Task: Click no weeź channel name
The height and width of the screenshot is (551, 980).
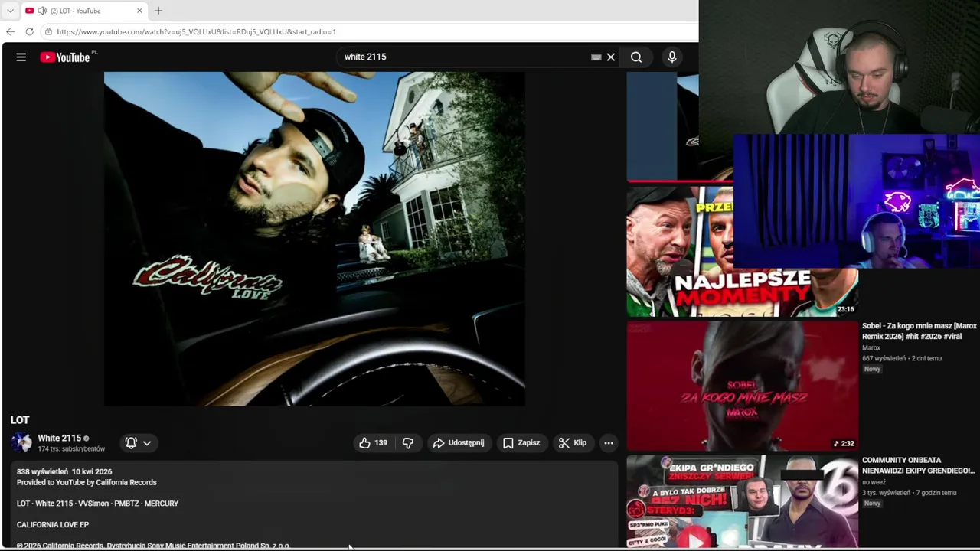Action: point(874,482)
